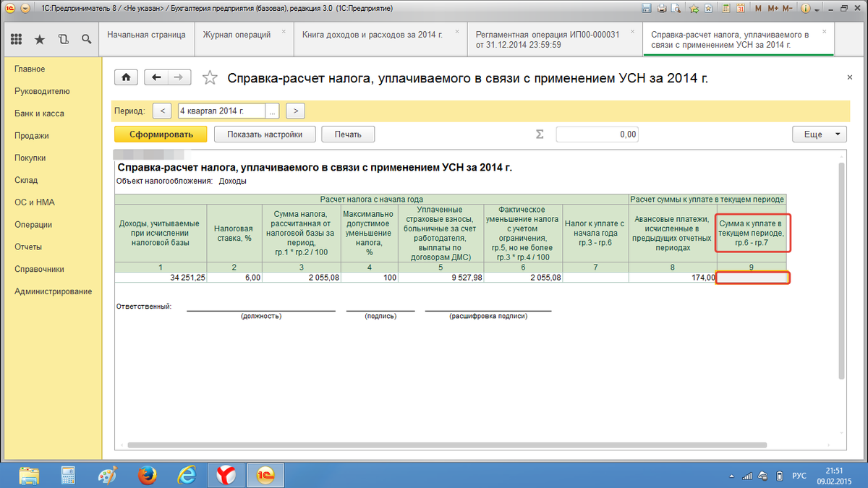Close the Журнал операций tab

[x=283, y=32]
